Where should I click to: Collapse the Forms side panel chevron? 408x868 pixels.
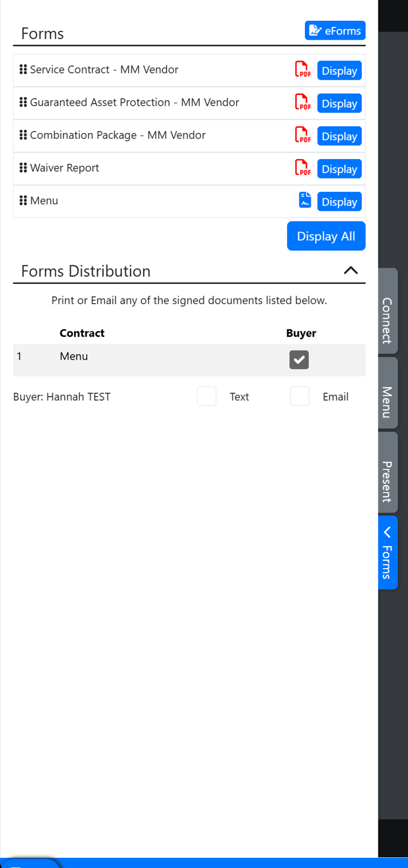387,532
